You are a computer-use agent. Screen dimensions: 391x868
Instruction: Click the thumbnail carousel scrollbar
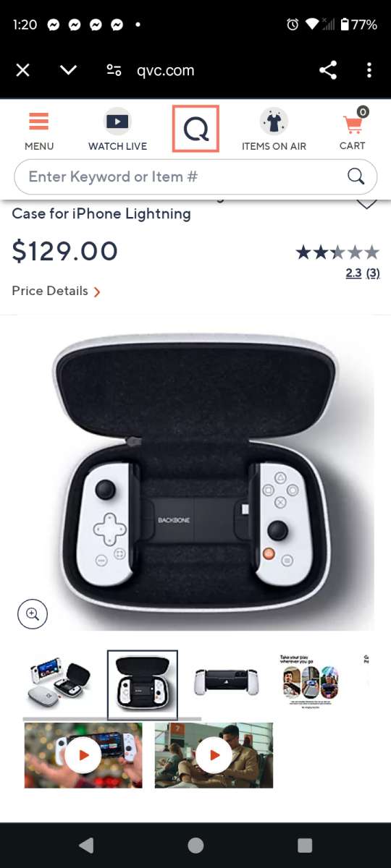[x=112, y=719]
